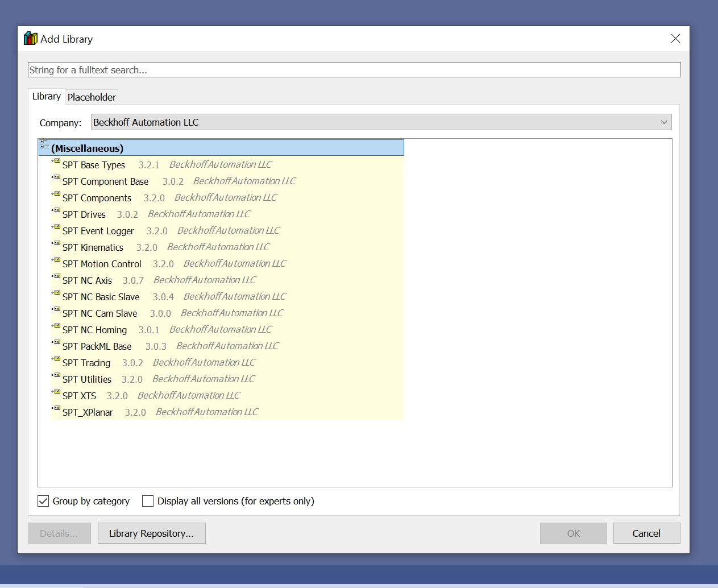This screenshot has height=588, width=718.
Task: Close the Add Library dialog
Action: point(675,39)
